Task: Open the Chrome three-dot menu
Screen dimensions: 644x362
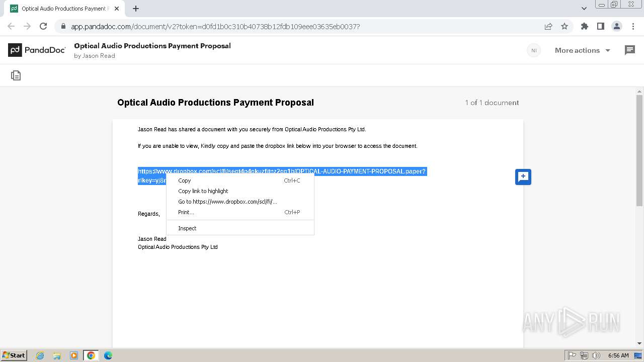Action: tap(633, 26)
